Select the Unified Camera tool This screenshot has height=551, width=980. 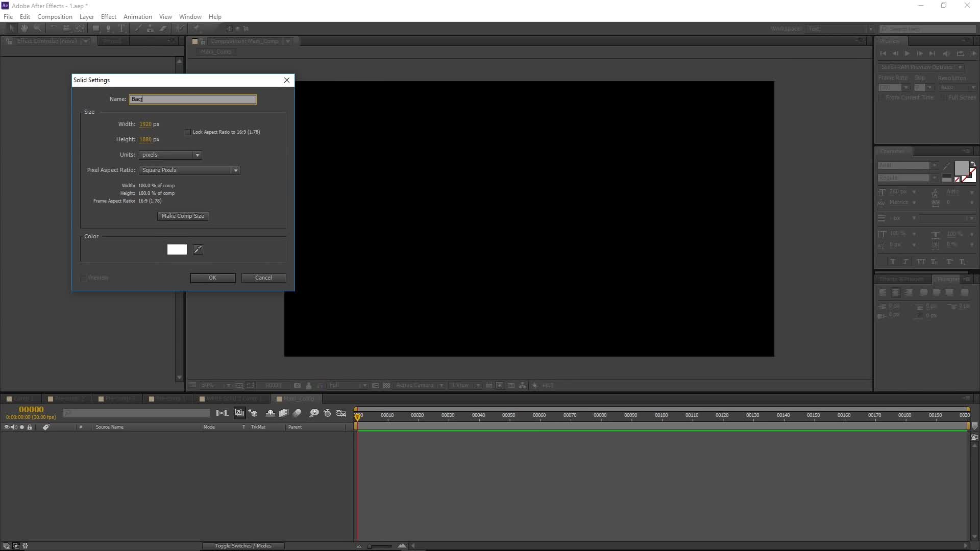[x=66, y=29]
